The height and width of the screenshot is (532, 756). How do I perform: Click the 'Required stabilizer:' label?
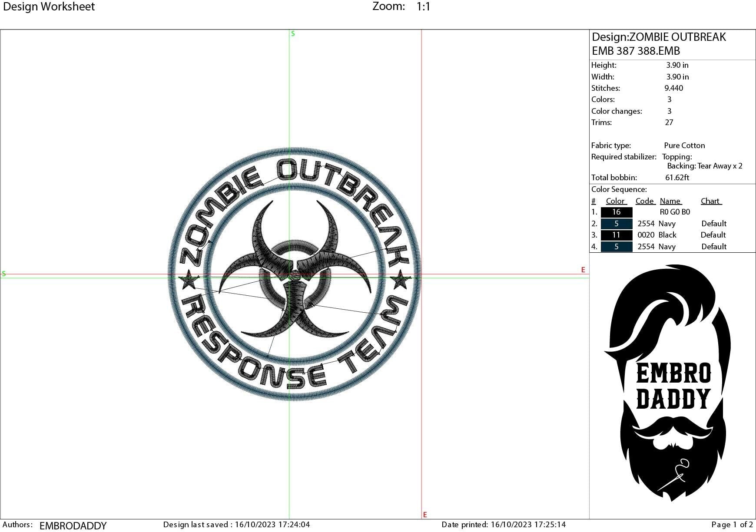pyautogui.click(x=623, y=157)
